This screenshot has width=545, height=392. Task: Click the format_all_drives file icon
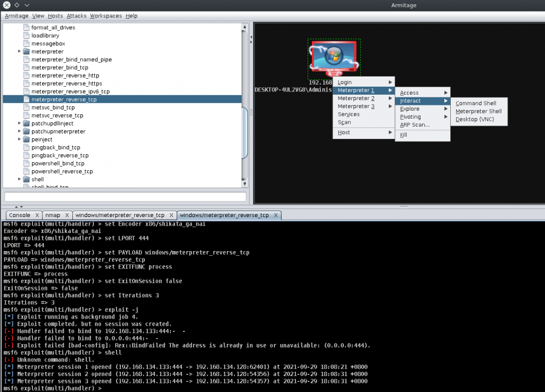(27, 28)
